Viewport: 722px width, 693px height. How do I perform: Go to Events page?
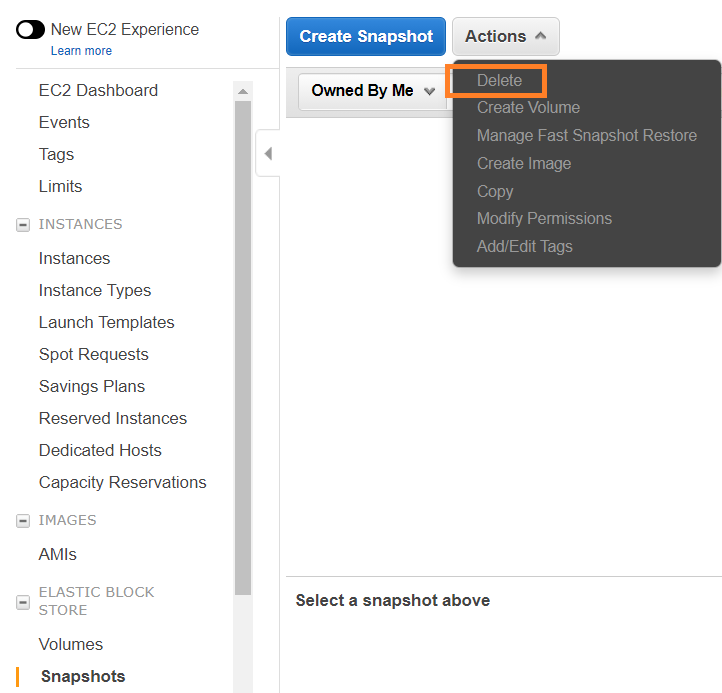(x=64, y=122)
